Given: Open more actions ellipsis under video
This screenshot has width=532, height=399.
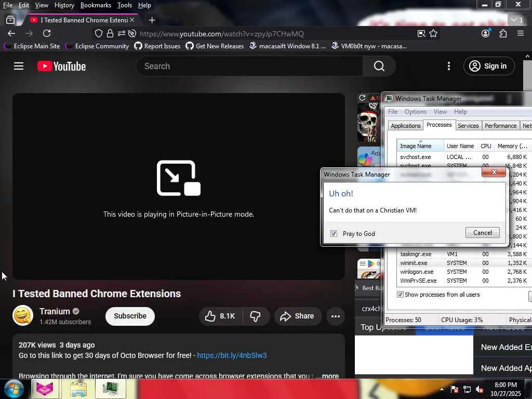Looking at the screenshot, I should point(336,316).
